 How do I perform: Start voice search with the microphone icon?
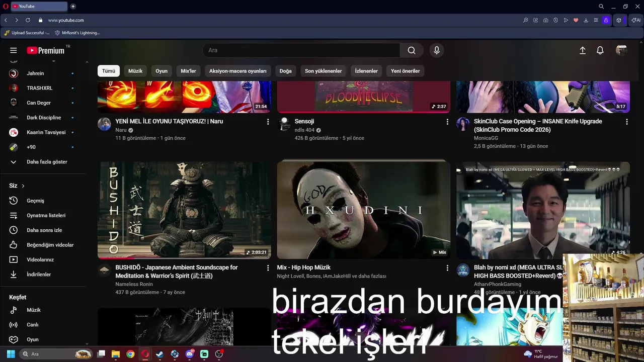(x=437, y=50)
